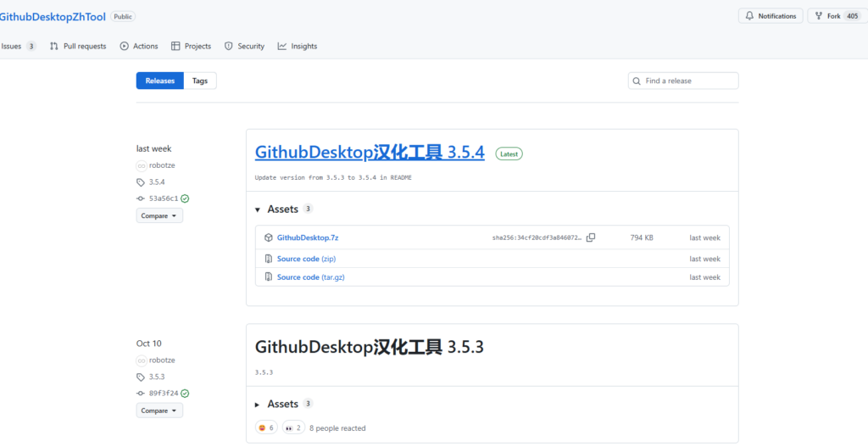Screen dimensions: 868x447
Task: Download Source code (zip)
Action: [307, 259]
